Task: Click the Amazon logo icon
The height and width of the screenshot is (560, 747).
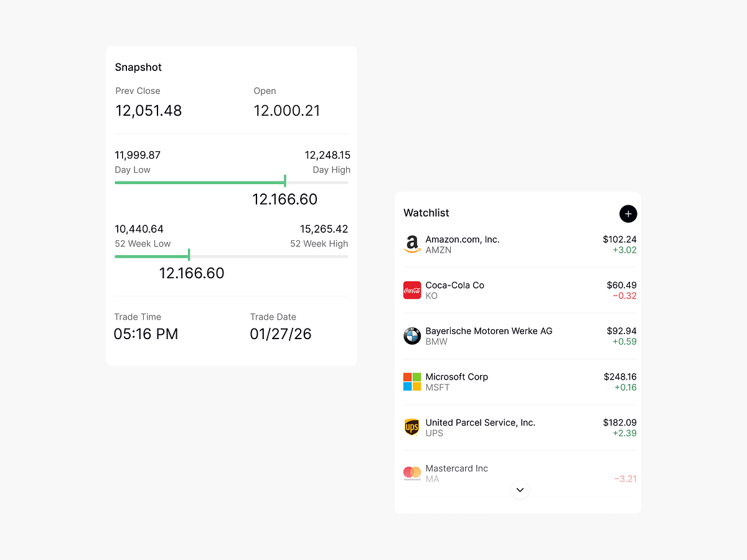Action: [412, 245]
